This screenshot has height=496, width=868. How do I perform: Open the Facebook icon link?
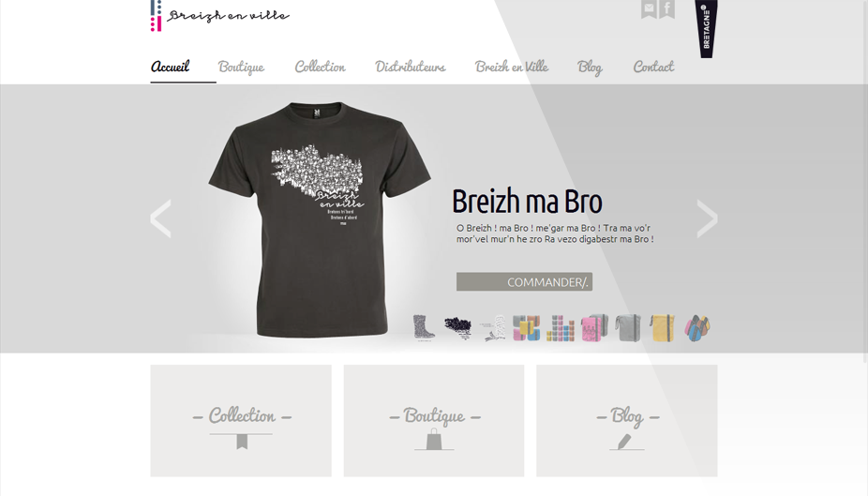pyautogui.click(x=667, y=8)
